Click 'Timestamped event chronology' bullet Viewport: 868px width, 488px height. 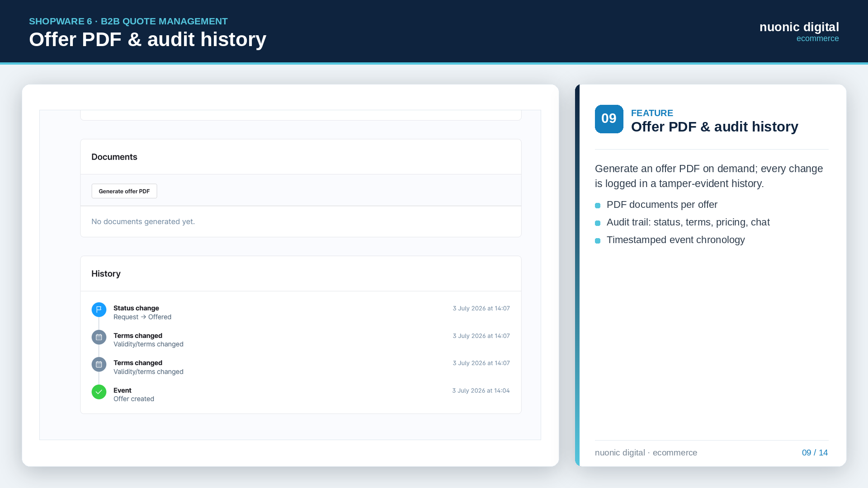(675, 240)
